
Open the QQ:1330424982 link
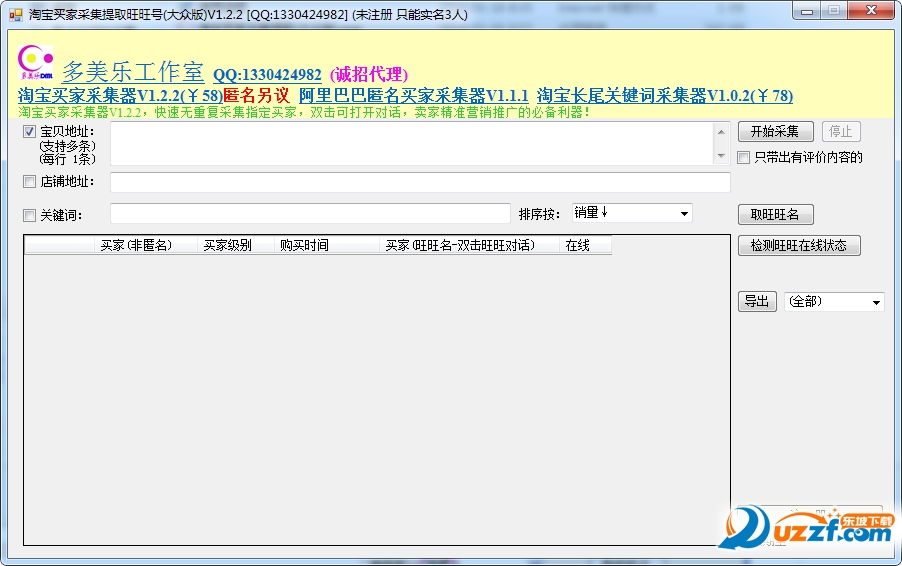267,75
